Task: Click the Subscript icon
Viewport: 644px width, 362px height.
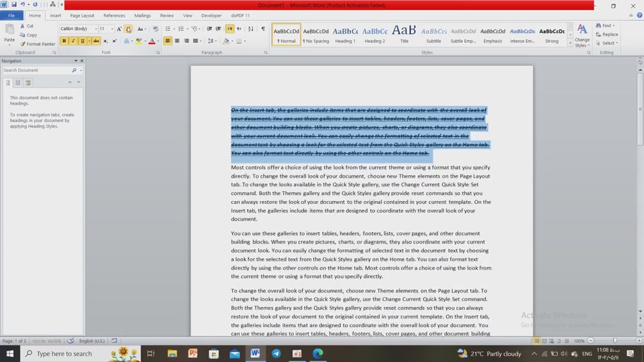Action: [x=105, y=41]
